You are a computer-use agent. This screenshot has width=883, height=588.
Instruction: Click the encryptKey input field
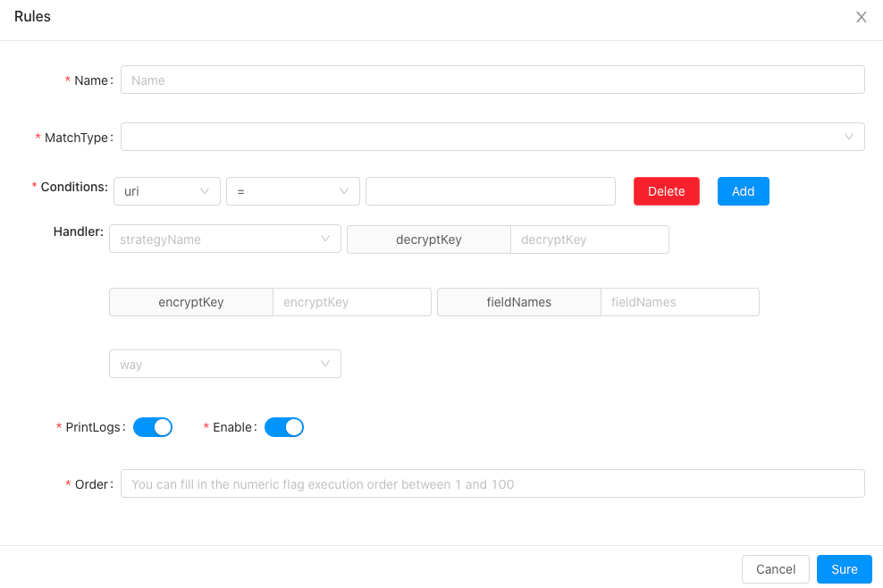[x=351, y=301]
